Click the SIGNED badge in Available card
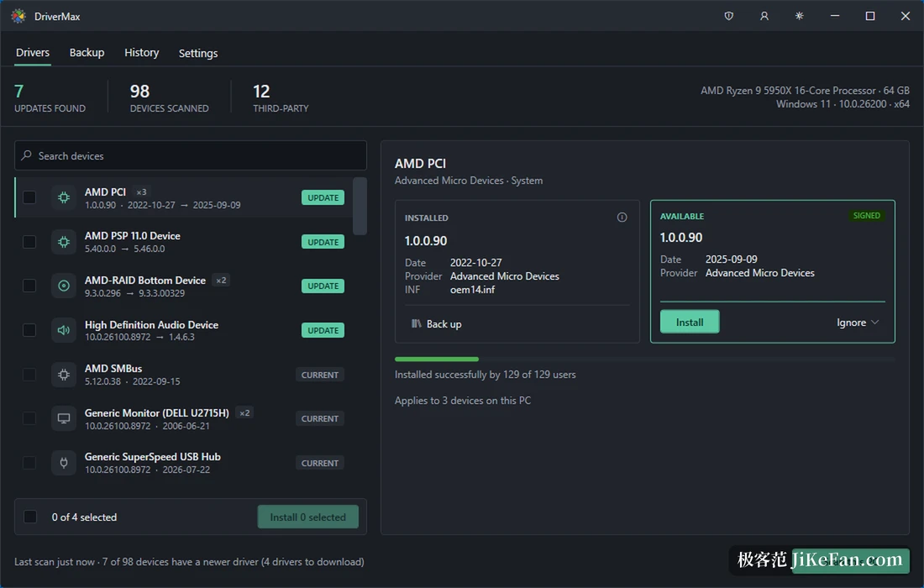924x588 pixels. click(866, 216)
